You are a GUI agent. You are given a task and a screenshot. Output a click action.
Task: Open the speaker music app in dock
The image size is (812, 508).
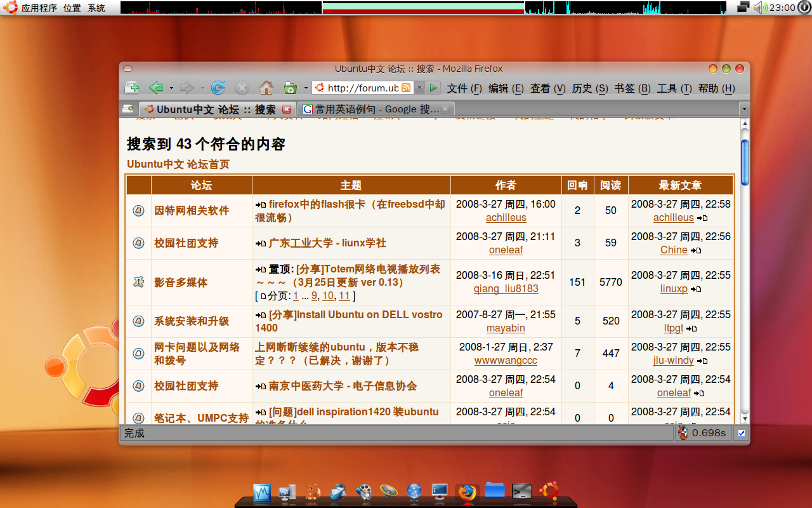click(x=389, y=491)
